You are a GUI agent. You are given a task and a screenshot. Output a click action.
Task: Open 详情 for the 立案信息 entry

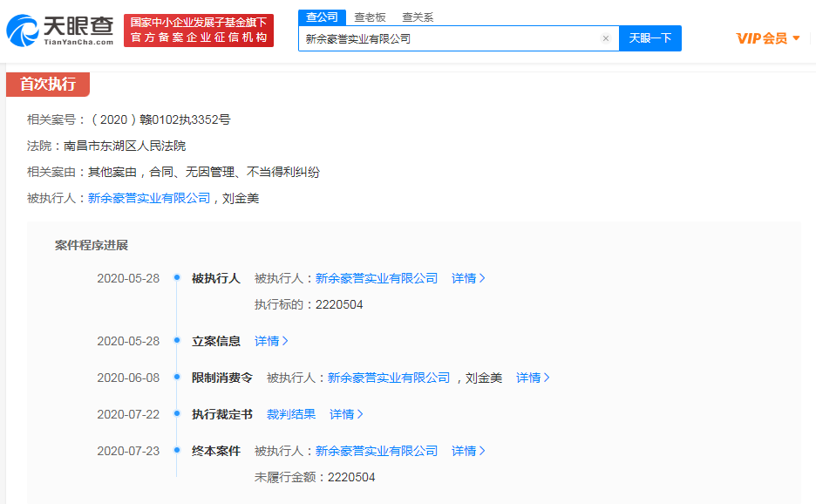271,341
